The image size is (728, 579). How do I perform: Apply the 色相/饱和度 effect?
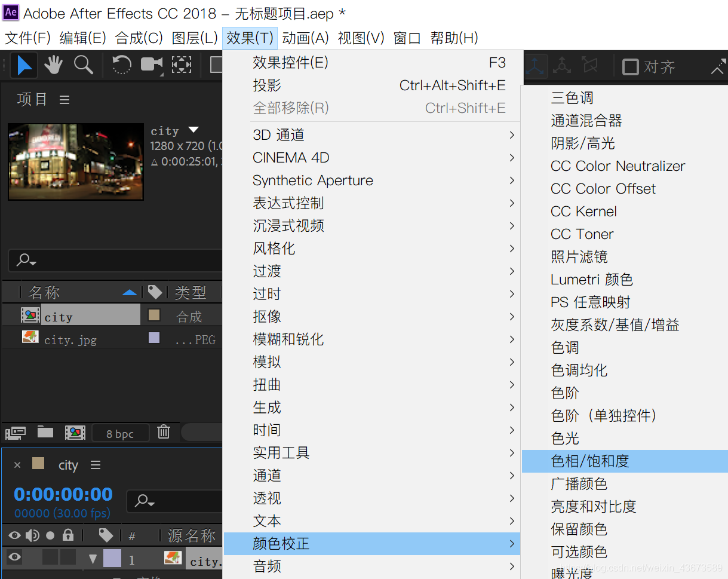[x=625, y=461]
